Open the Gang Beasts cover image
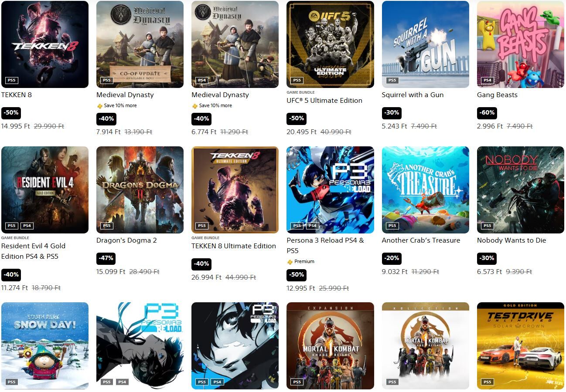Viewport: 566px width, 392px height. tap(521, 44)
